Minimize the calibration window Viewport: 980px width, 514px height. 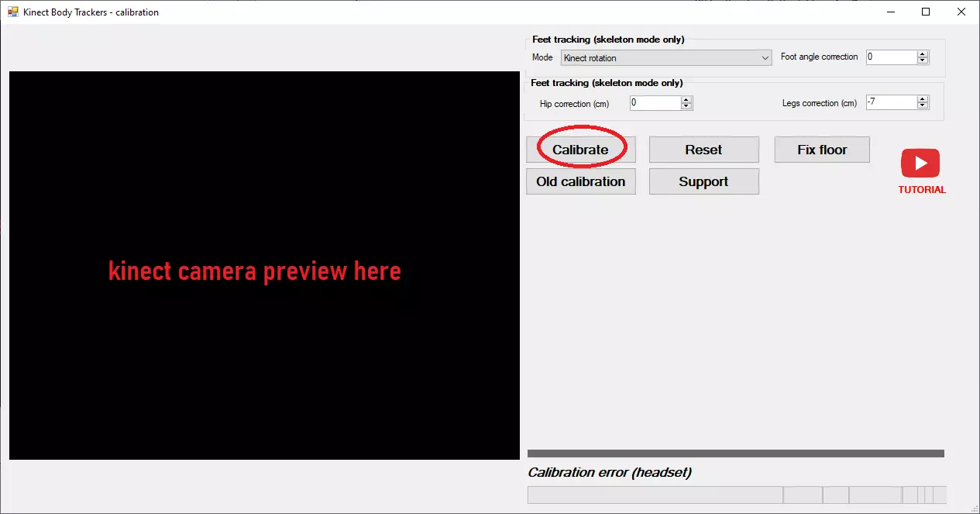tap(889, 12)
